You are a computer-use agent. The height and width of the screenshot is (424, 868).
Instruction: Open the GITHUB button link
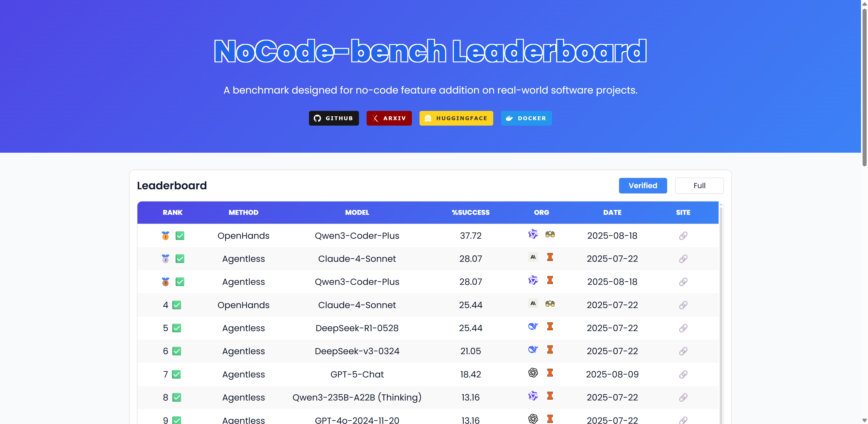tap(334, 118)
